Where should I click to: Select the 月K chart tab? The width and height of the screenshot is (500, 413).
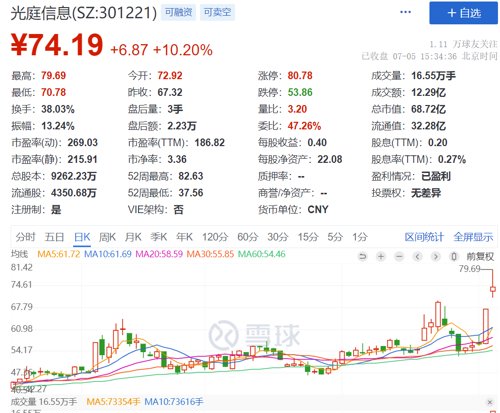(x=133, y=237)
